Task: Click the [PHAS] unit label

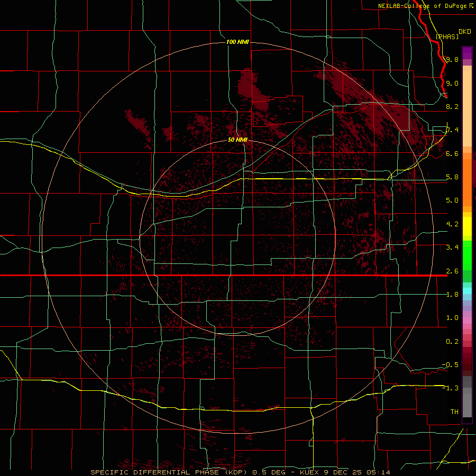Action: pos(447,36)
